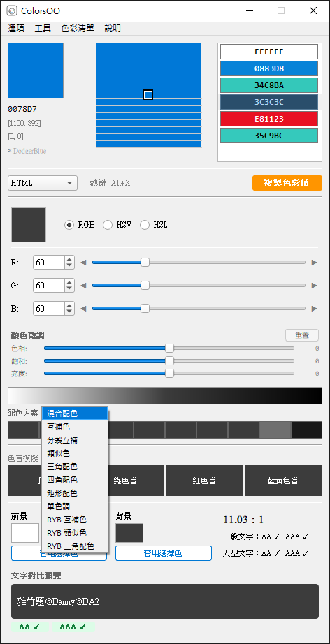Click the 重置 reset button
Viewport: 330px width, 644px height.
click(302, 335)
